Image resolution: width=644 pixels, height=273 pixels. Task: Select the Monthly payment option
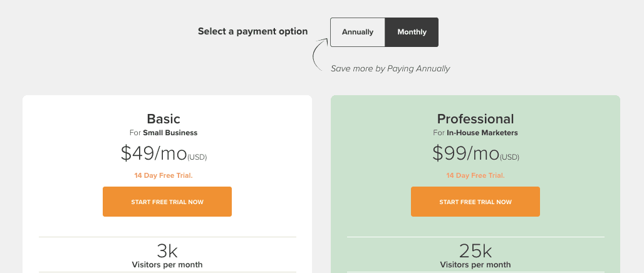[412, 32]
